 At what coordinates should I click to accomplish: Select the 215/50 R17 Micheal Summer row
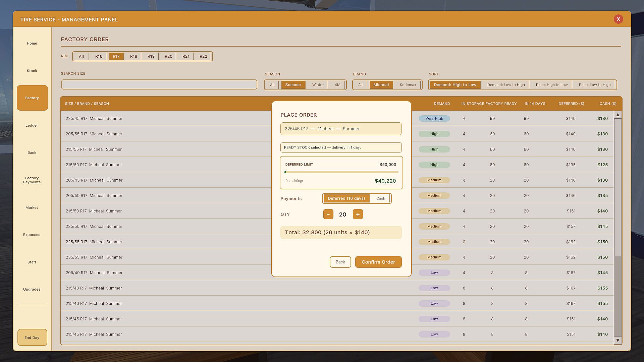tap(337, 211)
